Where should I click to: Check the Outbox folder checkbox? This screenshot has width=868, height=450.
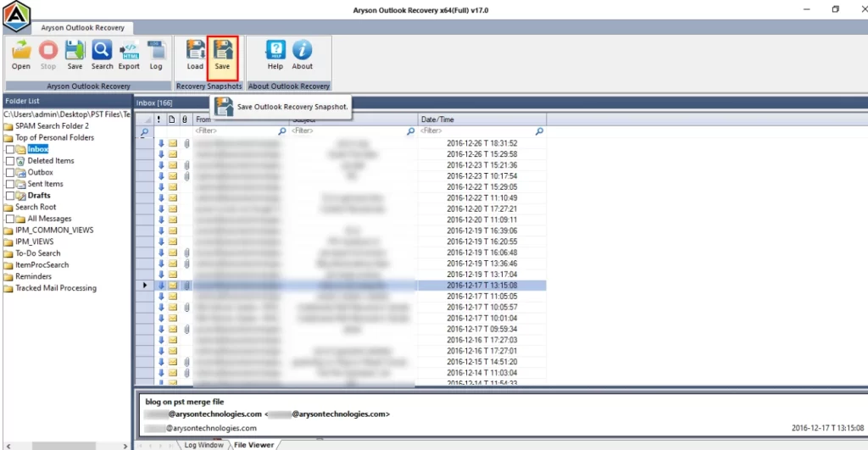click(10, 173)
